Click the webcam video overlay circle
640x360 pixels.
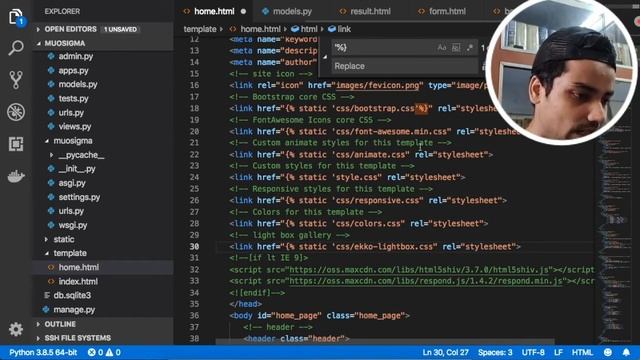click(x=562, y=70)
